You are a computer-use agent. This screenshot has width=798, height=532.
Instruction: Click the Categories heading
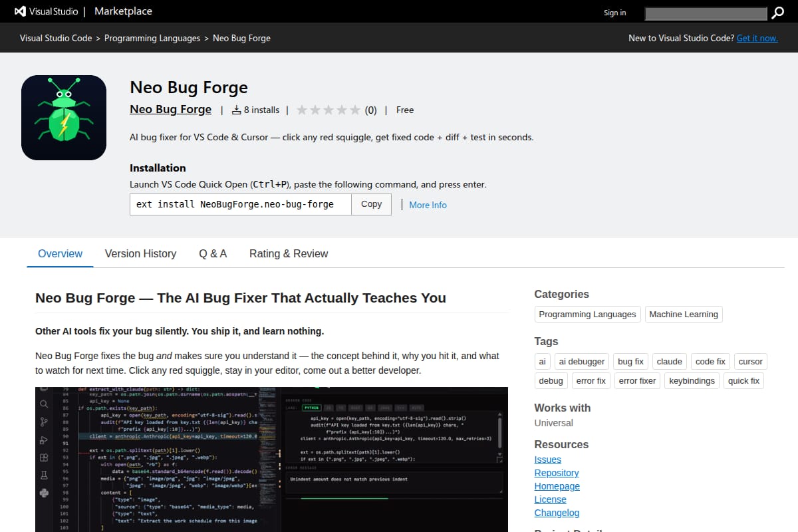click(561, 294)
